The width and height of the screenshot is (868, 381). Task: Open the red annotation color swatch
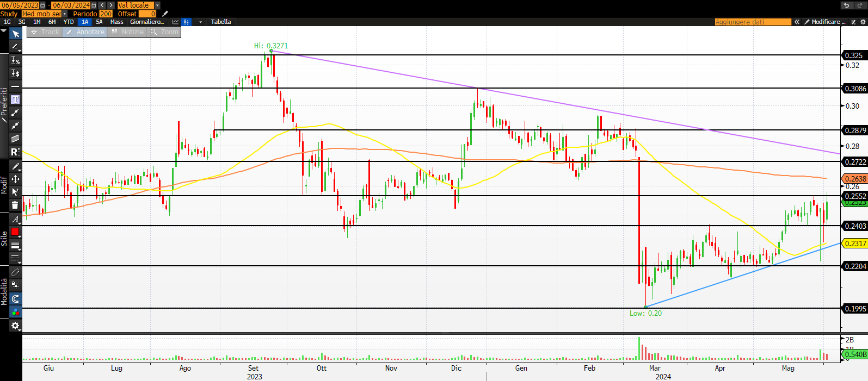tap(15, 232)
